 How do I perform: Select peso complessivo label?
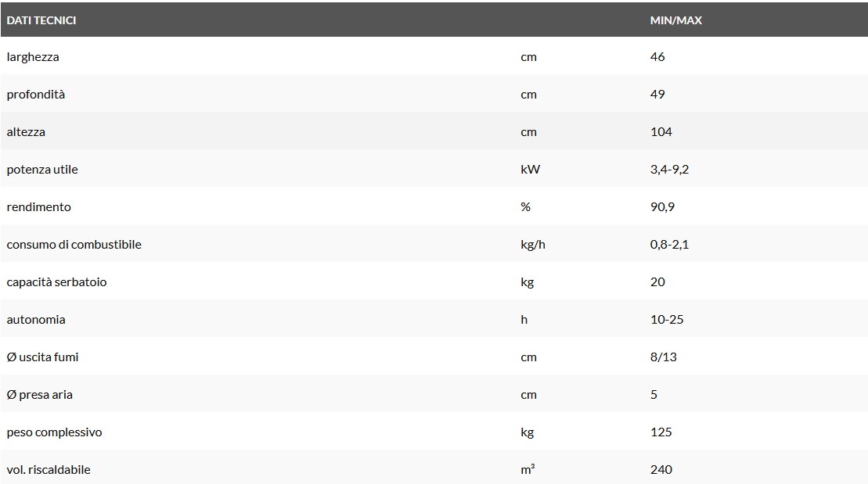click(x=54, y=432)
